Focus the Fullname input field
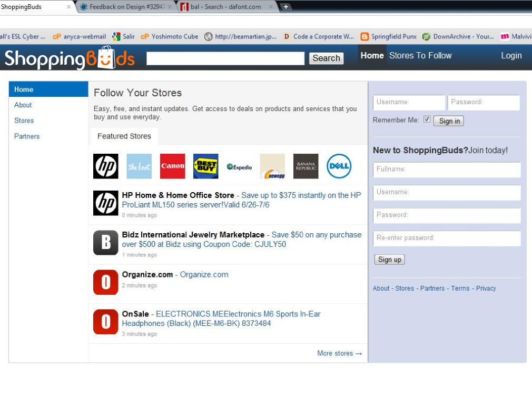The image size is (532, 398). pos(447,170)
